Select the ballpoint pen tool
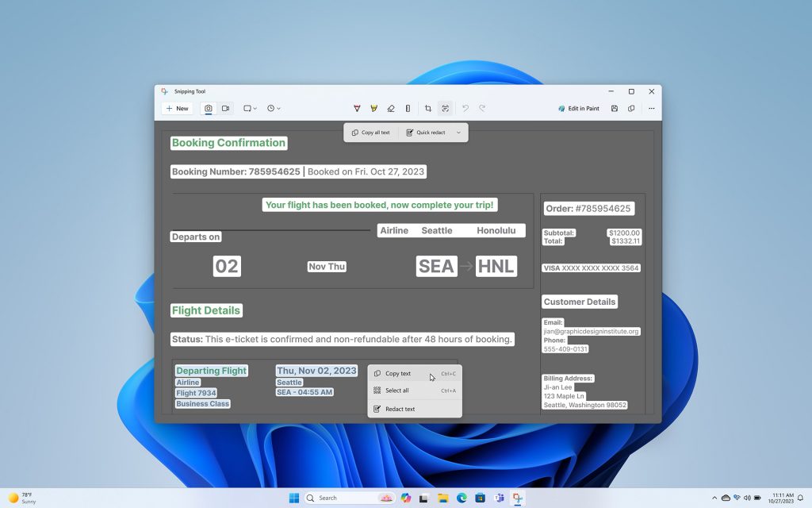 point(357,108)
